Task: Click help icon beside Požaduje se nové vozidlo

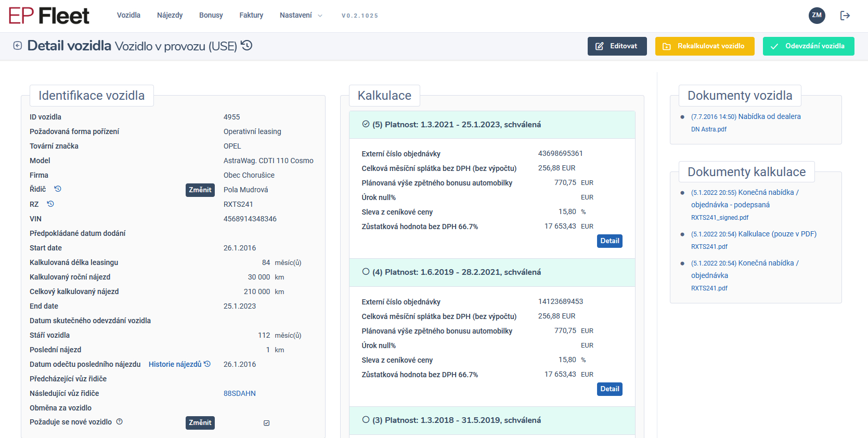Action: (x=120, y=422)
